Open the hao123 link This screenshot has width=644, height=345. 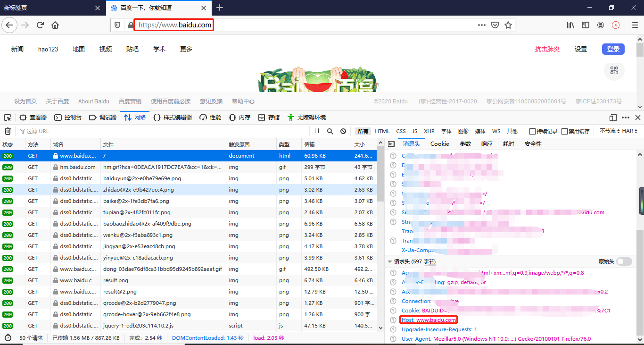(48, 49)
